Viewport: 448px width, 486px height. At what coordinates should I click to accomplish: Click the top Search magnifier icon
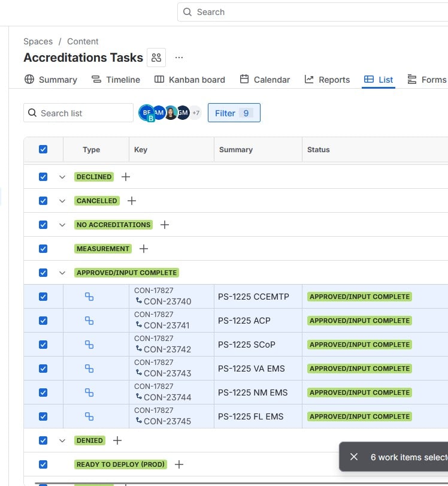pos(187,12)
